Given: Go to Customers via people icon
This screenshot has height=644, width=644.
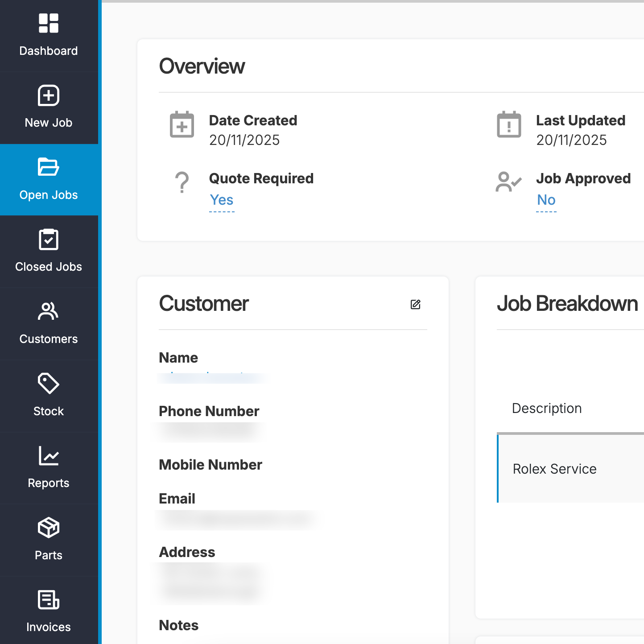Looking at the screenshot, I should (49, 311).
